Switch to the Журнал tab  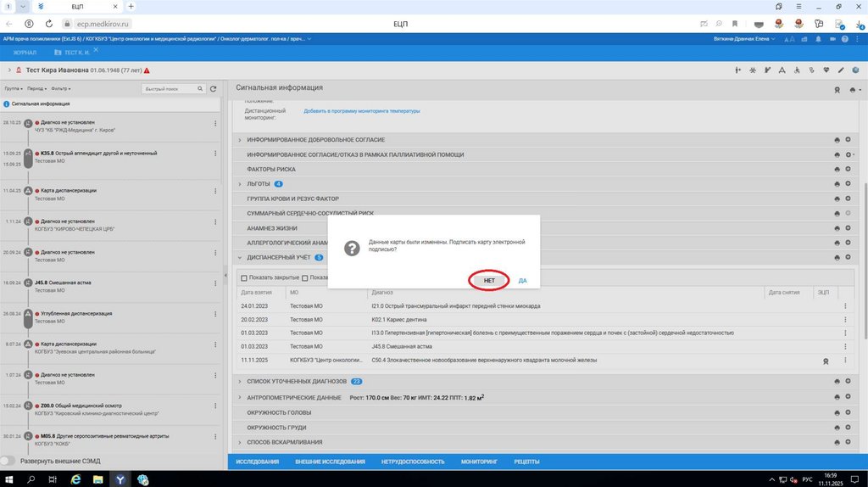click(x=24, y=53)
